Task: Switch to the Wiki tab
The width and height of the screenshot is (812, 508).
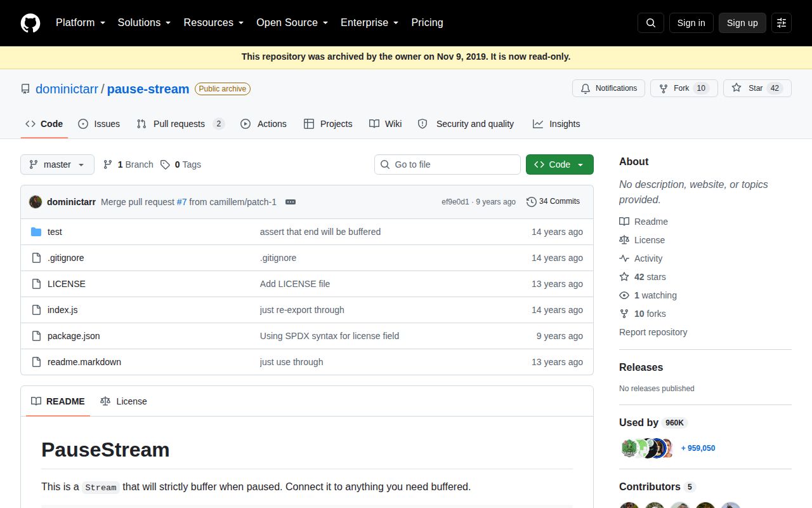Action: coord(386,124)
